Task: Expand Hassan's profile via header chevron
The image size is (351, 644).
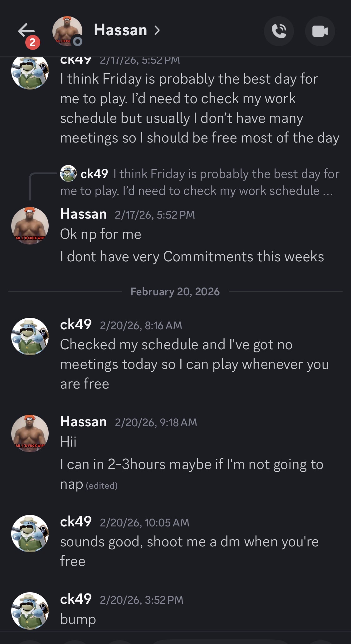Action: (x=157, y=30)
